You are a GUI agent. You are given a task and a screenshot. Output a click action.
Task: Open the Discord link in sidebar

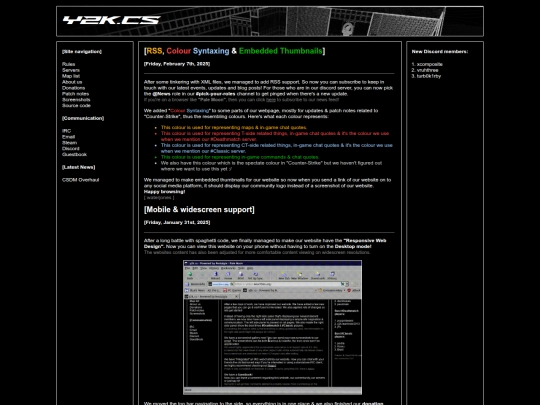[x=71, y=148]
